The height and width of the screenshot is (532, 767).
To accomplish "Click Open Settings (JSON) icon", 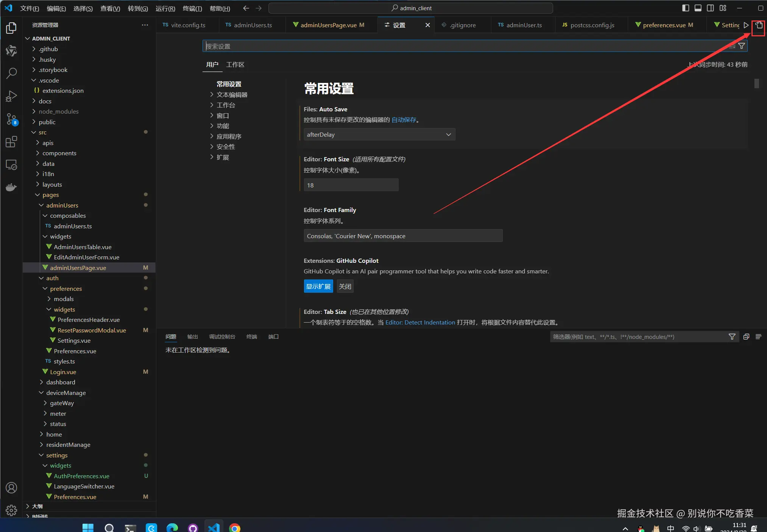I will [x=759, y=25].
